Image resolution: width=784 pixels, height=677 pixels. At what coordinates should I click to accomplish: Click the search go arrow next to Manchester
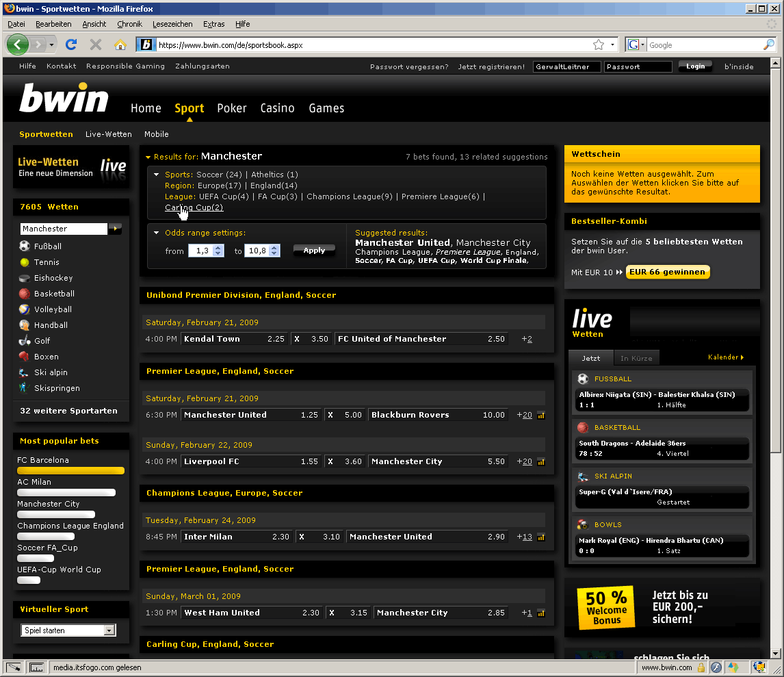pyautogui.click(x=116, y=229)
